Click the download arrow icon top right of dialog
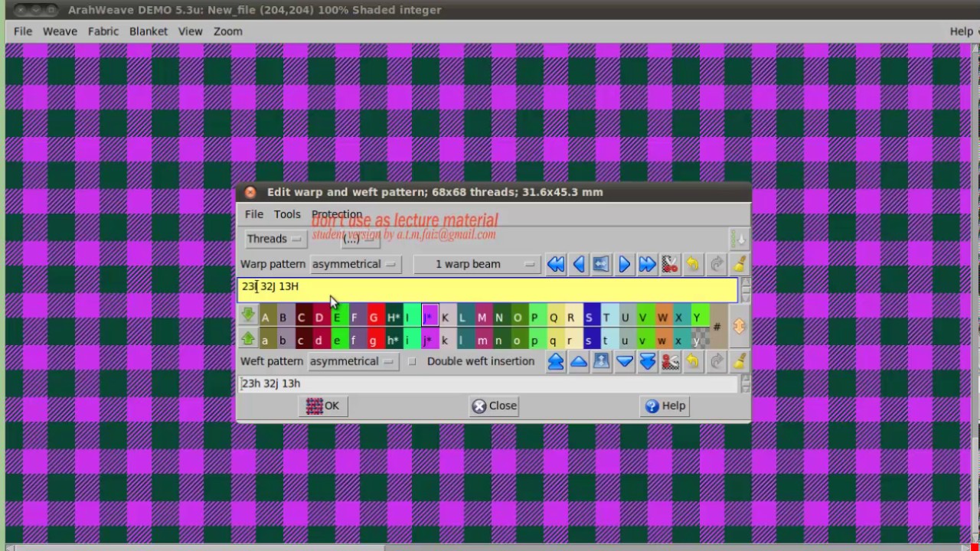Screen dimensions: 980x551 [x=739, y=239]
